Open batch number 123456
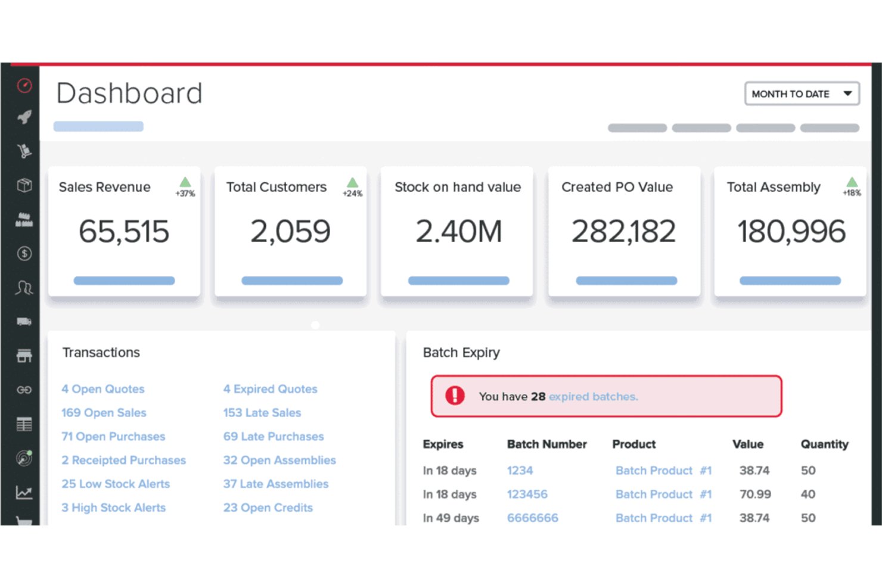 [527, 494]
